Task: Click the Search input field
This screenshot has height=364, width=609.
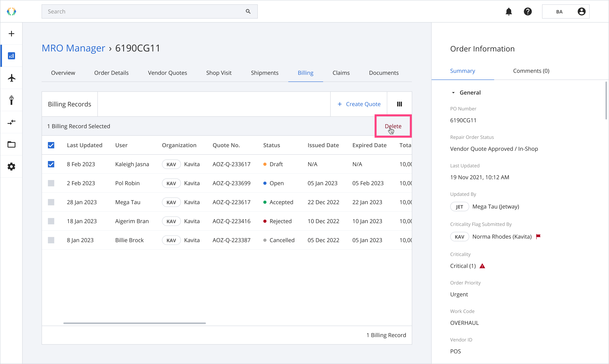Action: [x=149, y=11]
